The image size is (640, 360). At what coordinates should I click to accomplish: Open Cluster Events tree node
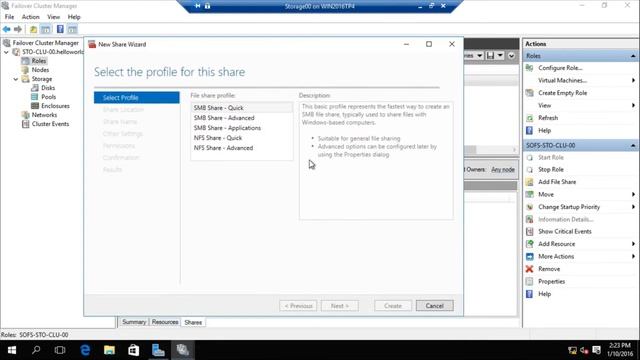coord(50,124)
